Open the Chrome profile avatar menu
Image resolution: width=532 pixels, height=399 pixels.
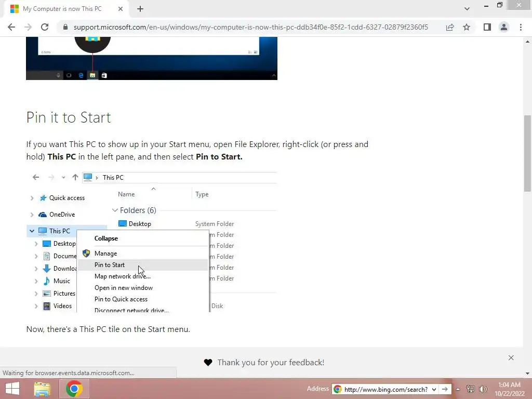click(504, 27)
